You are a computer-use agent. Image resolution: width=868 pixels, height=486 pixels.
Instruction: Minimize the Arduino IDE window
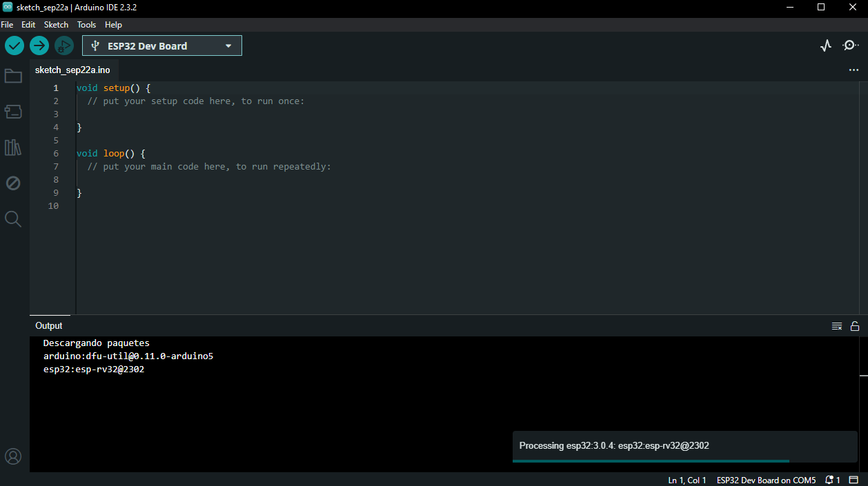click(789, 7)
